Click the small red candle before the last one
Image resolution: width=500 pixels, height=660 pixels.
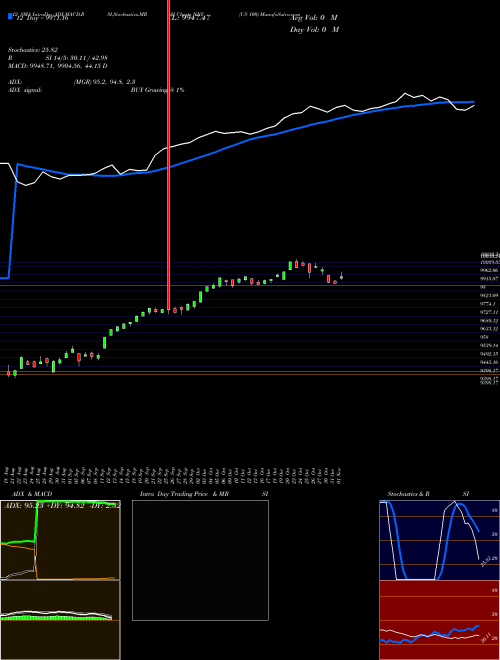pyautogui.click(x=335, y=282)
